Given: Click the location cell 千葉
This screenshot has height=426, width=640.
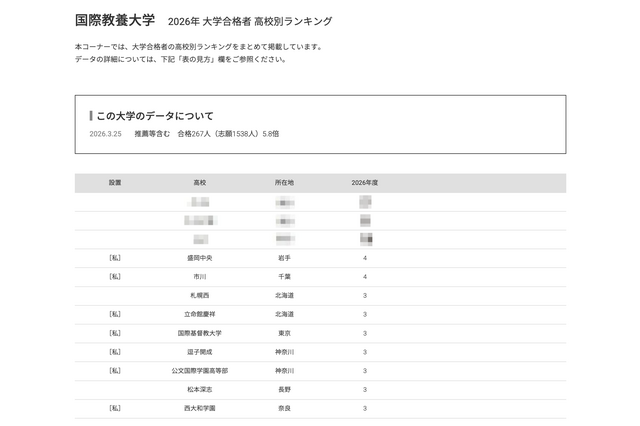Looking at the screenshot, I should (x=284, y=277).
